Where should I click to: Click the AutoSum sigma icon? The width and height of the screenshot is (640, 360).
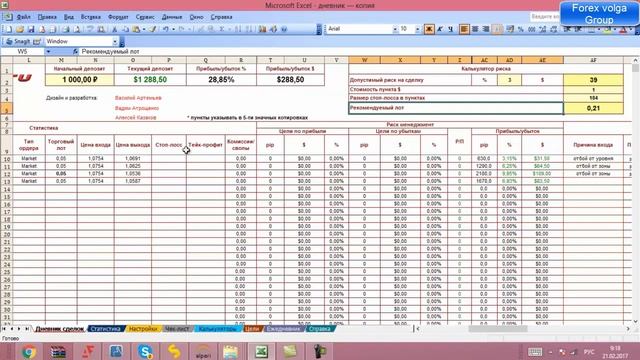tap(222, 29)
